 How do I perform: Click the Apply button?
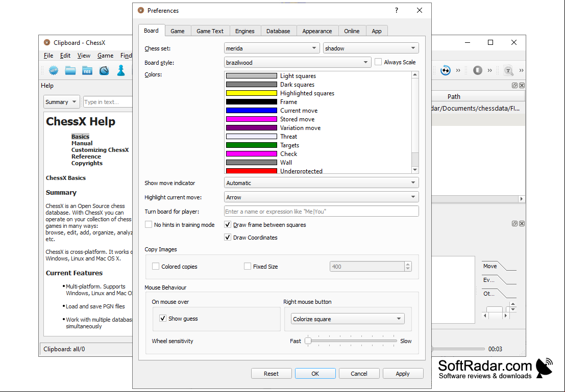[403, 374]
